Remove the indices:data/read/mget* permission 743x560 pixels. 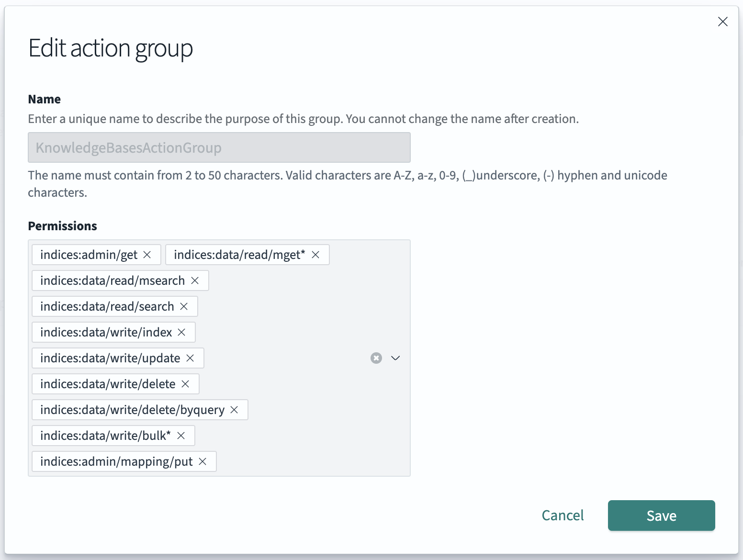(x=315, y=255)
